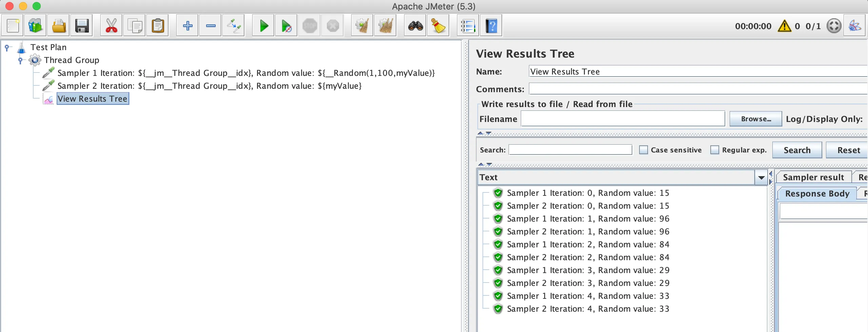868x332 pixels.
Task: Expand all nodes with plus icon
Action: point(188,26)
